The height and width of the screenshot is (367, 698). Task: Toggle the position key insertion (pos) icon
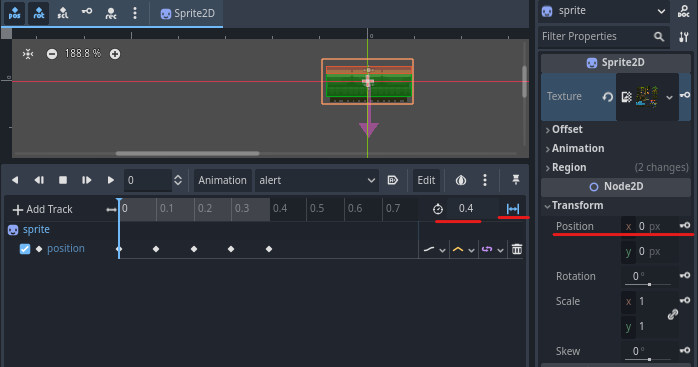coord(14,13)
